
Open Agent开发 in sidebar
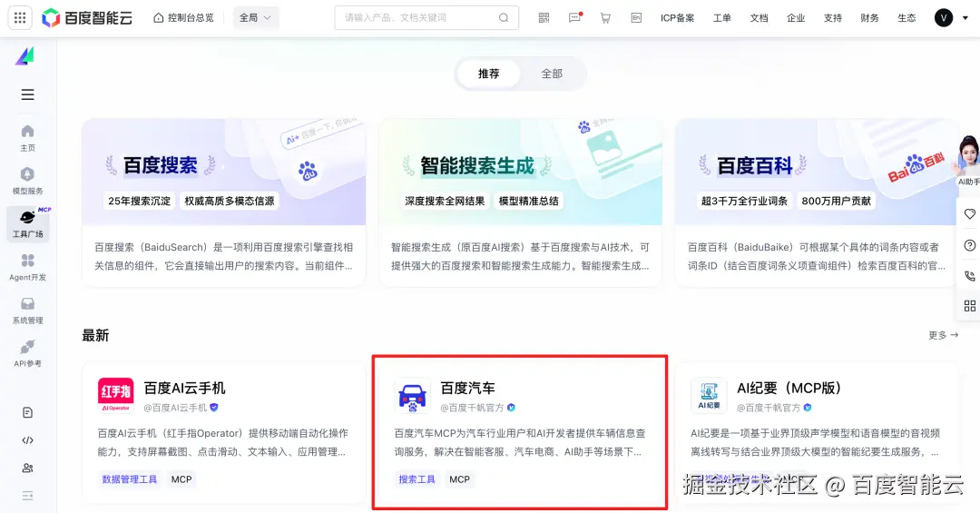pyautogui.click(x=27, y=268)
